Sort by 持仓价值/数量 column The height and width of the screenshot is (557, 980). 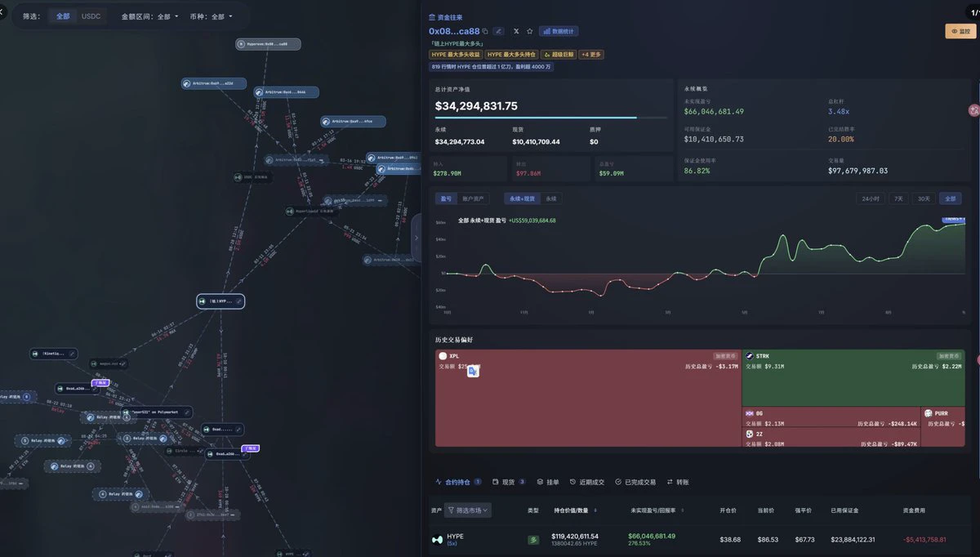point(575,510)
